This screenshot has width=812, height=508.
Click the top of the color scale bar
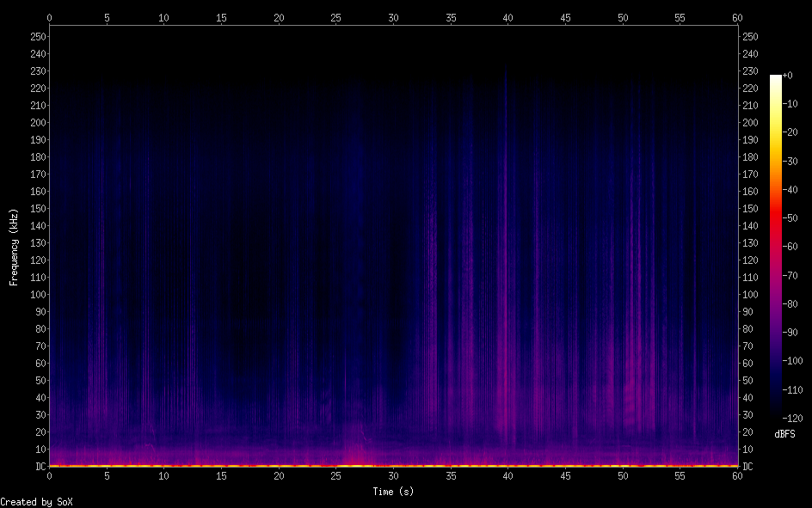click(x=776, y=78)
